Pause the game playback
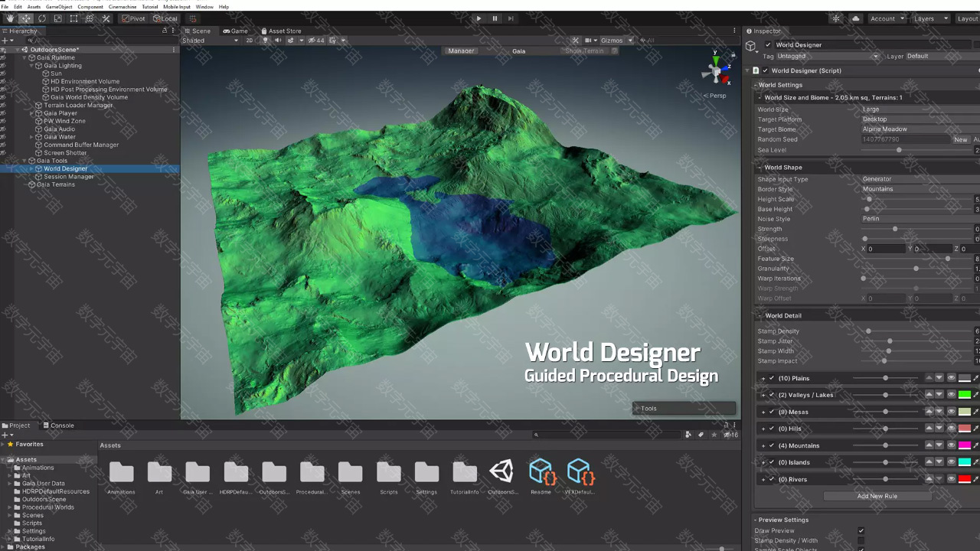980x551 pixels. tap(495, 18)
